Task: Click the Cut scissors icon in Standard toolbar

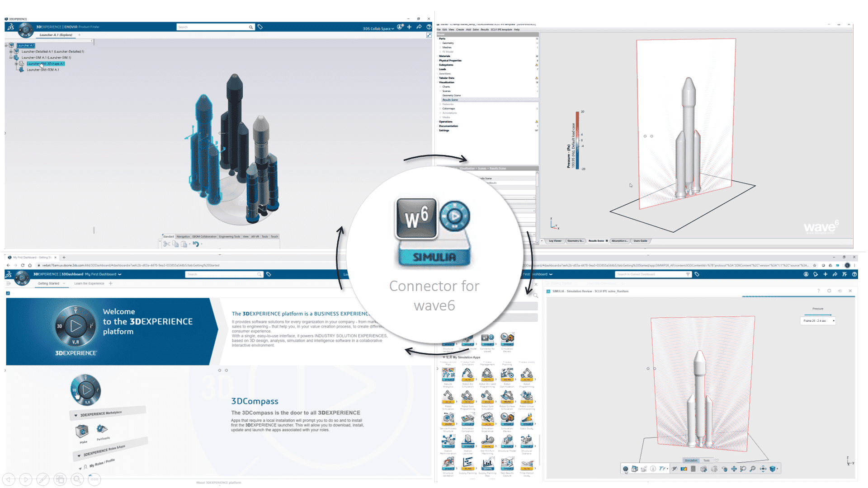Action: click(167, 244)
